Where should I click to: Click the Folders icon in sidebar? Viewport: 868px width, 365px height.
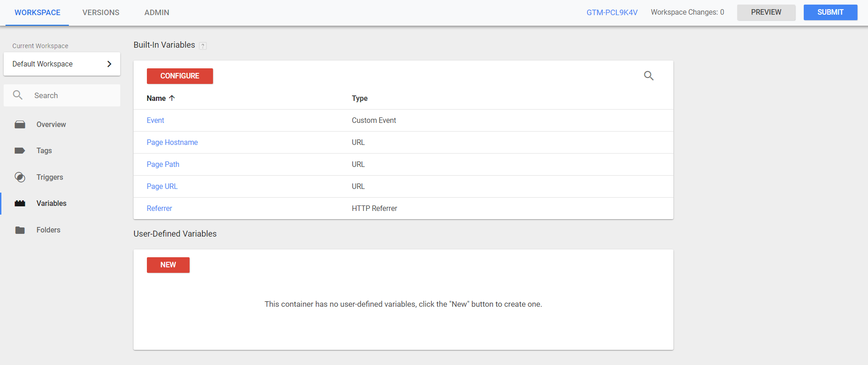coord(20,230)
